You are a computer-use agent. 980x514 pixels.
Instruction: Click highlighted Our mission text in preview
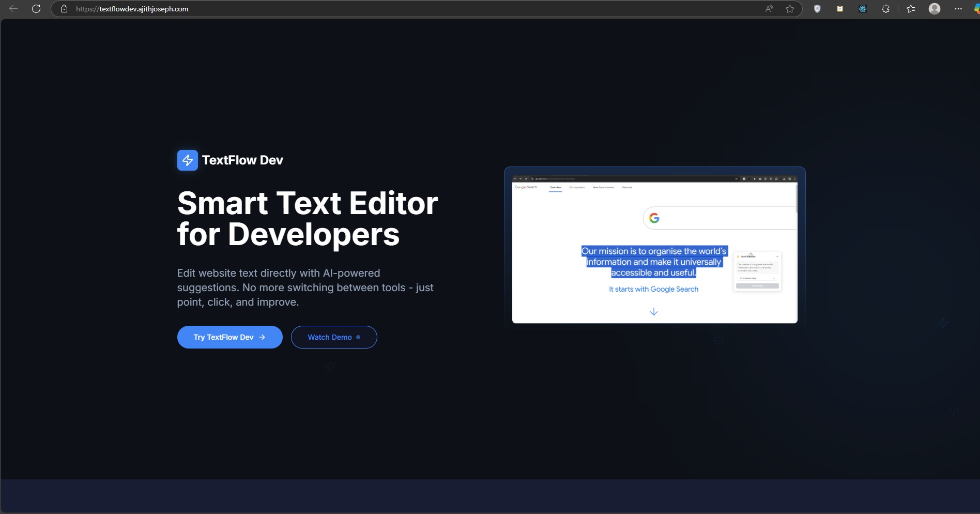click(654, 262)
